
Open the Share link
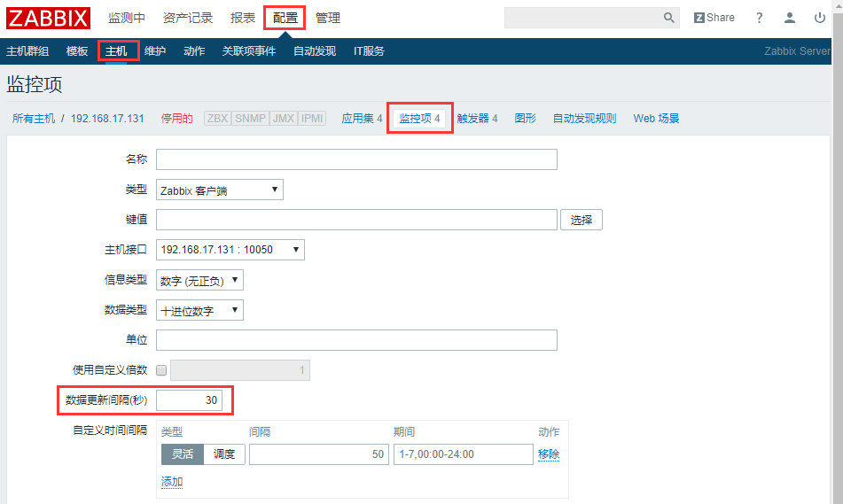tap(714, 18)
